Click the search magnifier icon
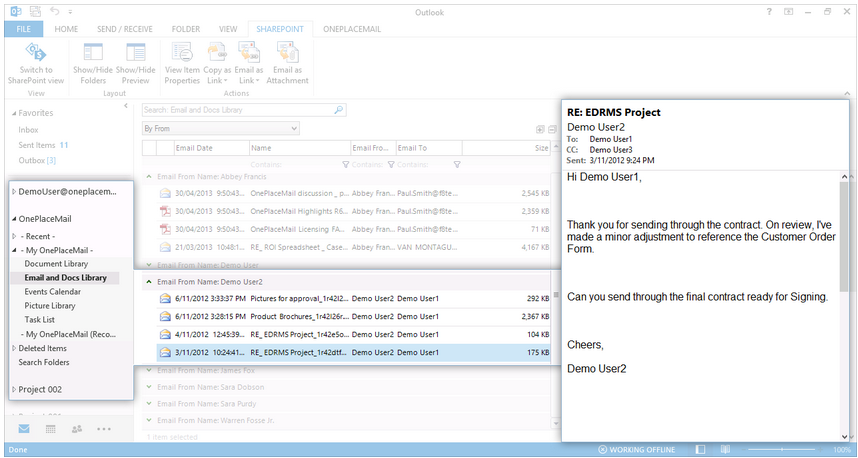 click(338, 110)
